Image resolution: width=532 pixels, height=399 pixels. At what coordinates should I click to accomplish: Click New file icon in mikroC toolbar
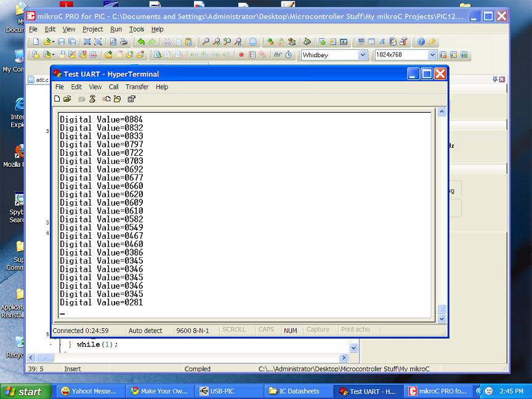coord(36,42)
